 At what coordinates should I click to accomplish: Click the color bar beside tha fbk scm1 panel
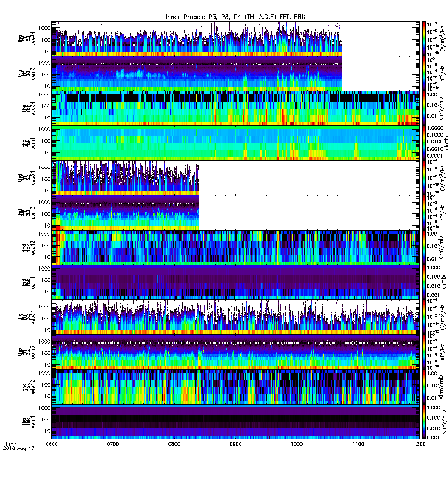coord(424,143)
